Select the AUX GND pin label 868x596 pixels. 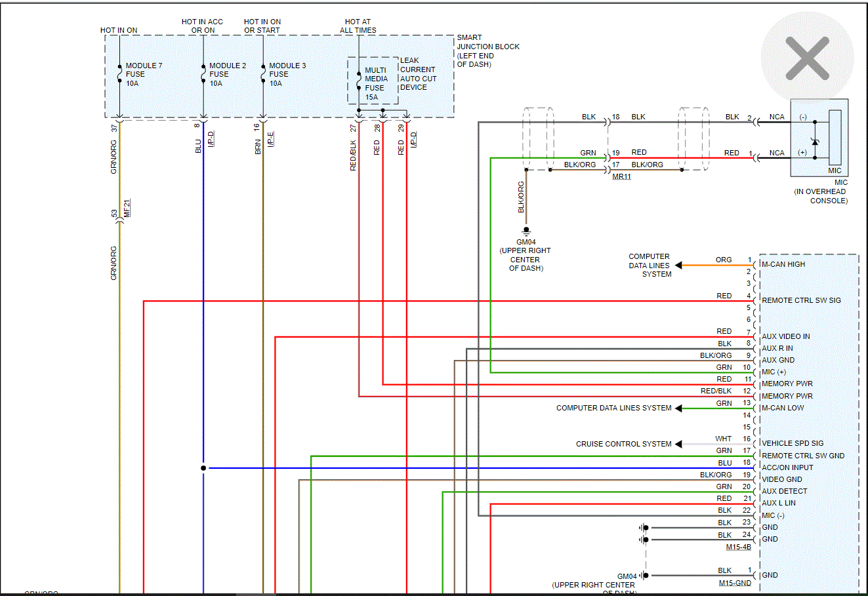[x=778, y=360]
